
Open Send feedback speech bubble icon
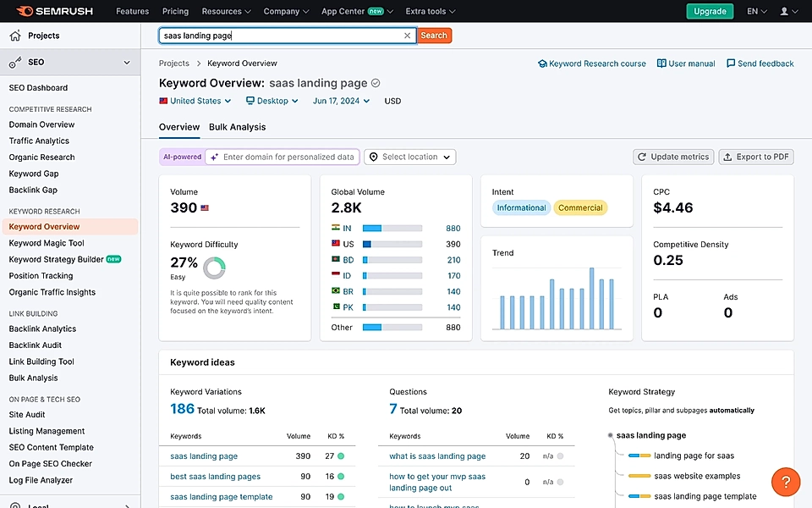point(731,63)
